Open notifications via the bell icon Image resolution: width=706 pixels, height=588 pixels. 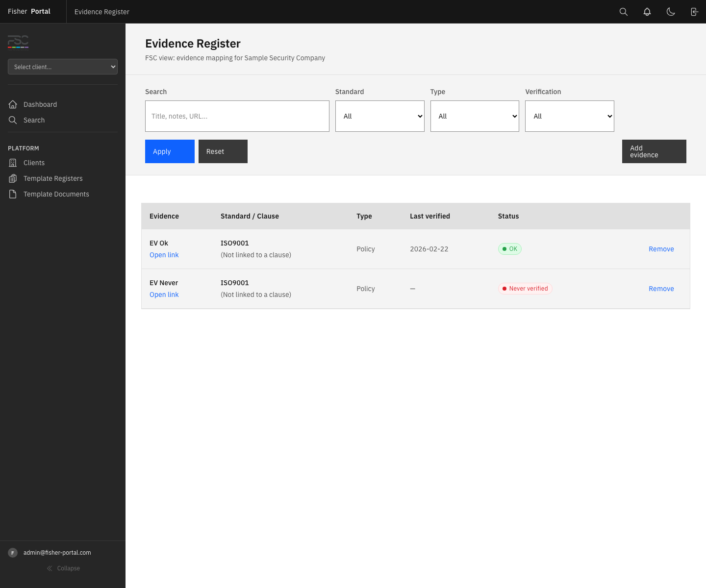pos(647,11)
